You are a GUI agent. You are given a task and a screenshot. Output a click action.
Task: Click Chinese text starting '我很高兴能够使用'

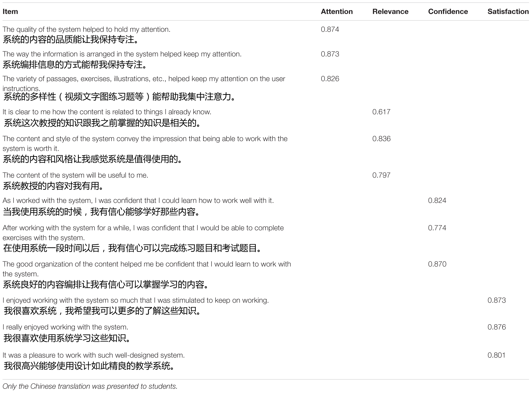coord(89,366)
